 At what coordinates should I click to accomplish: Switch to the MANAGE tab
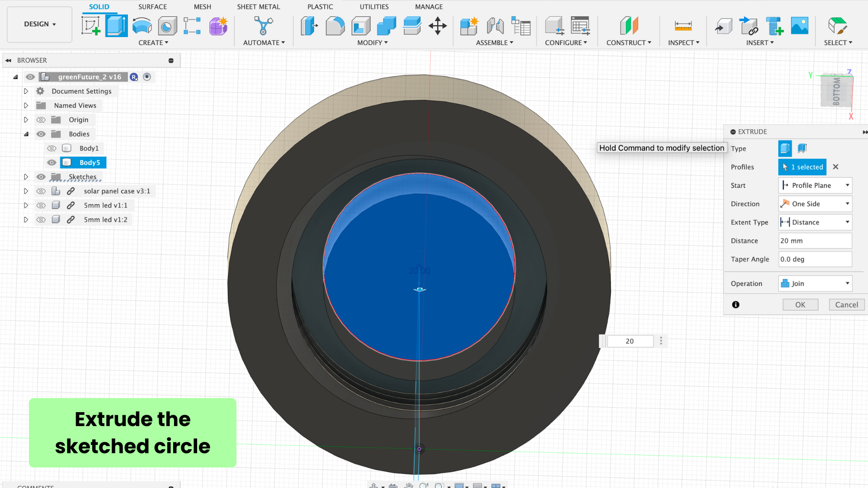pos(429,7)
